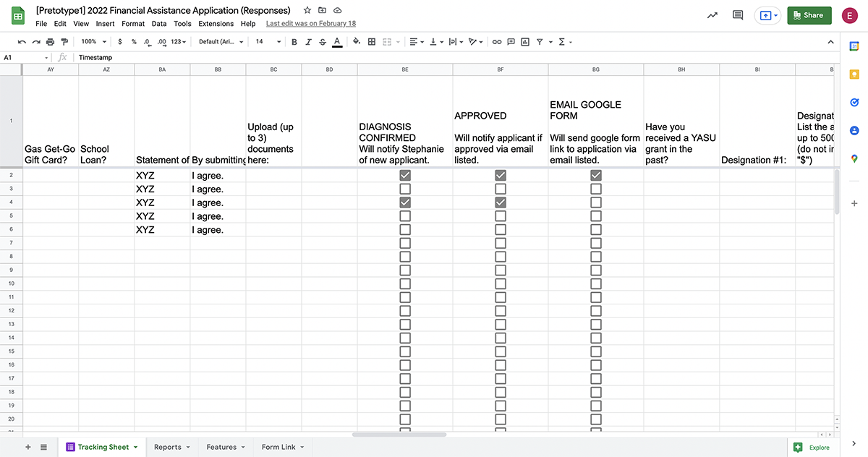Open the Extensions menu

click(216, 24)
